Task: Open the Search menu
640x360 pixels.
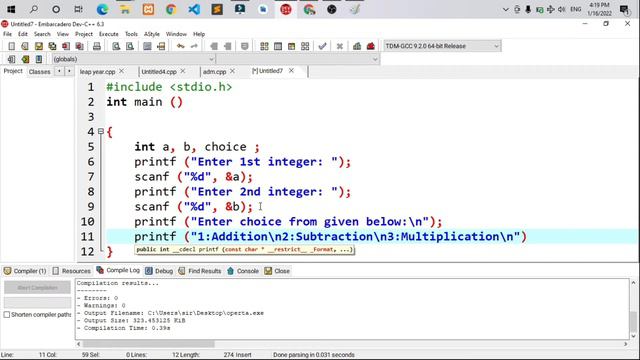Action: 42,34
